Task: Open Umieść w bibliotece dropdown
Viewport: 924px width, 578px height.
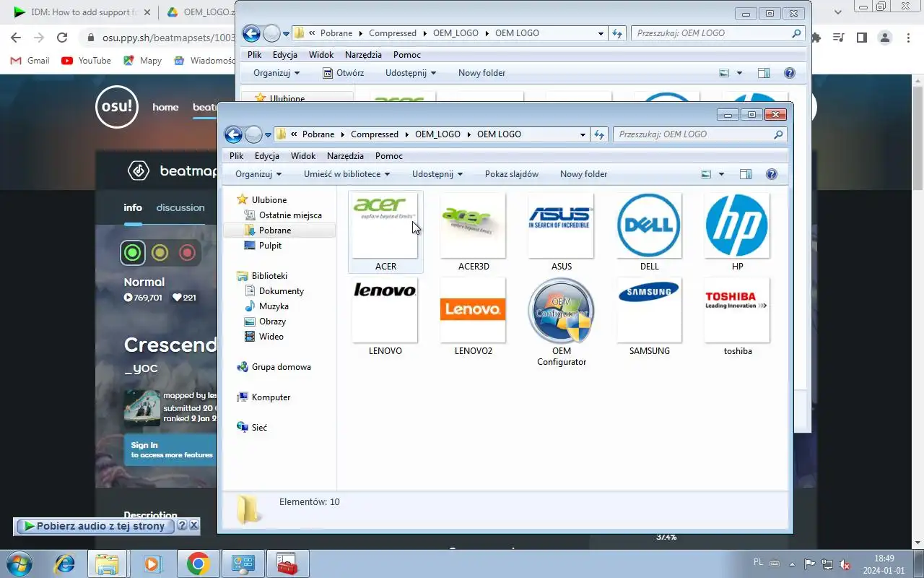Action: (346, 174)
